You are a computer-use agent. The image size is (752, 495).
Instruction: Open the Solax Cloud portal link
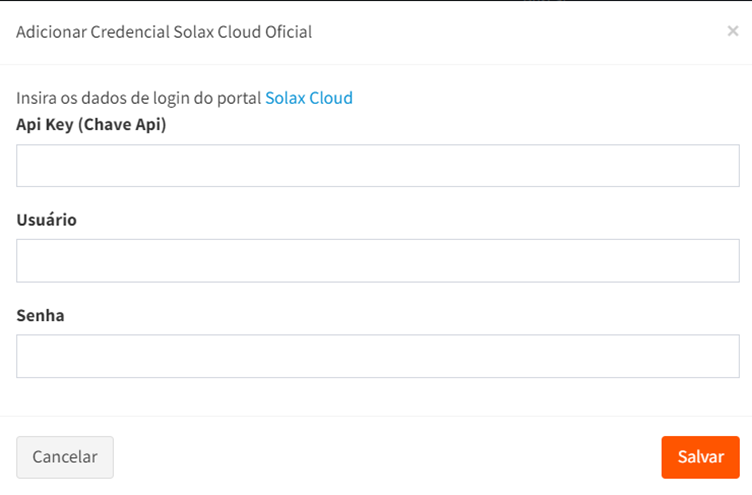[308, 98]
